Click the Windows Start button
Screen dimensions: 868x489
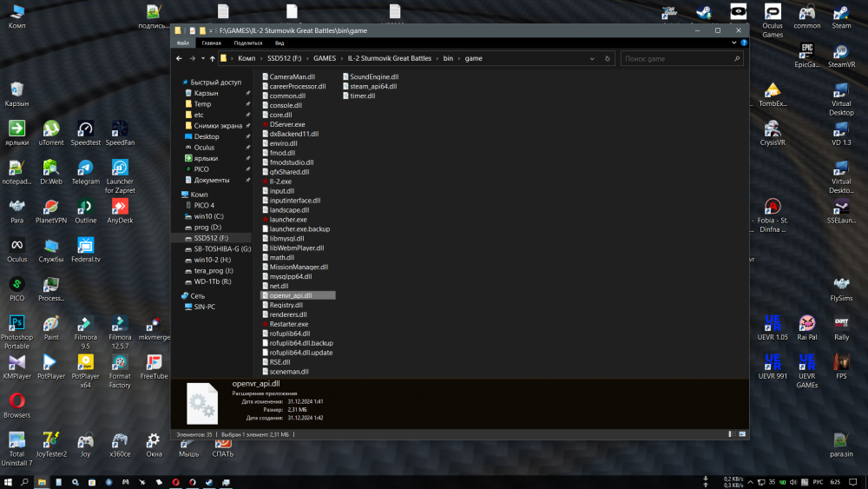(x=8, y=482)
